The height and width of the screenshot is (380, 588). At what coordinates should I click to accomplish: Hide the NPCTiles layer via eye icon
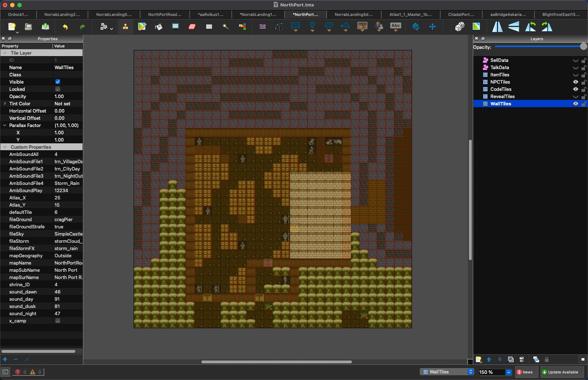[575, 82]
